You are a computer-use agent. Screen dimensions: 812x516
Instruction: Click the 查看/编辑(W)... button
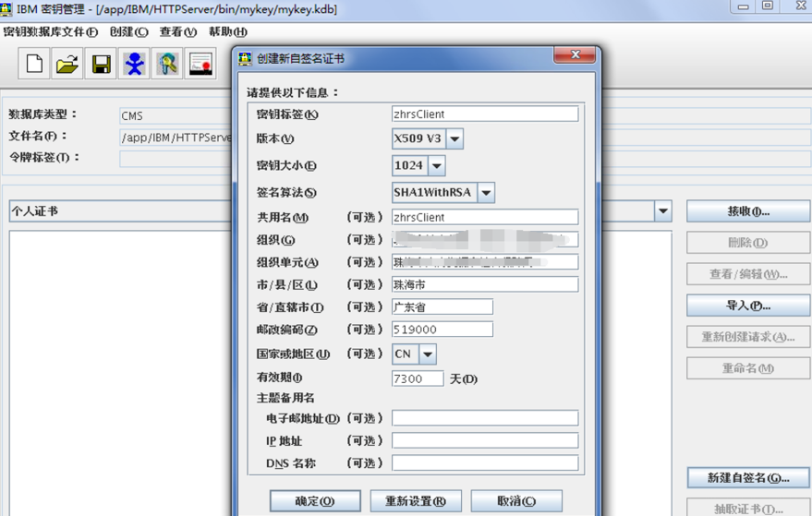click(748, 274)
